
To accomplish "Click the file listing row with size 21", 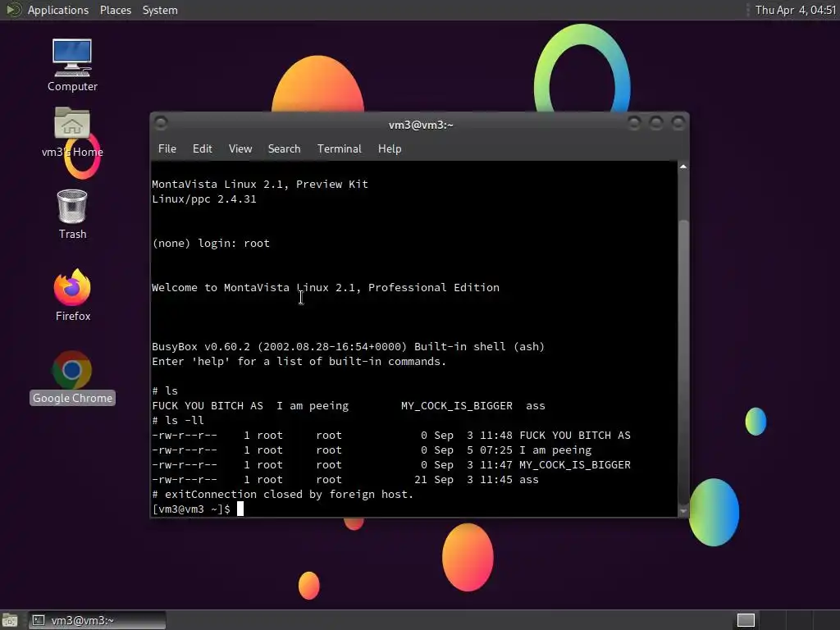I will click(345, 479).
